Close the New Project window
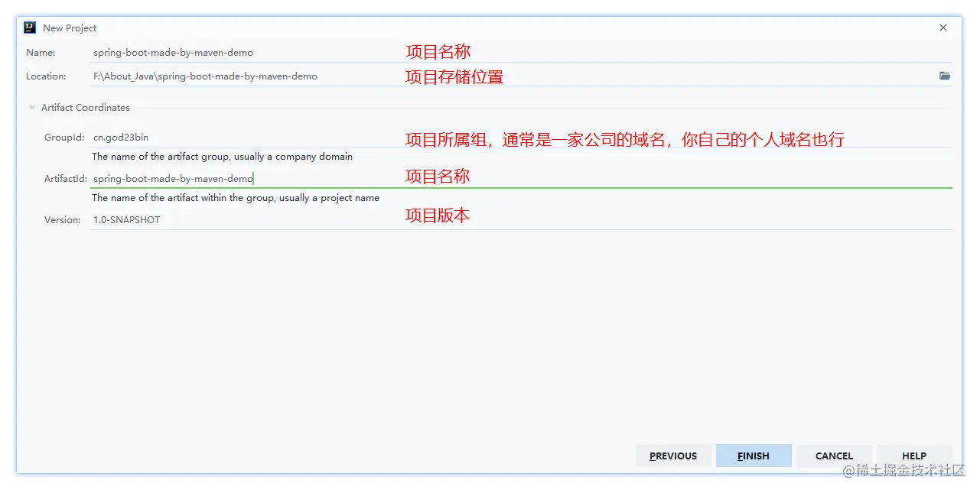Viewport: 980px width, 493px height. coord(943,28)
